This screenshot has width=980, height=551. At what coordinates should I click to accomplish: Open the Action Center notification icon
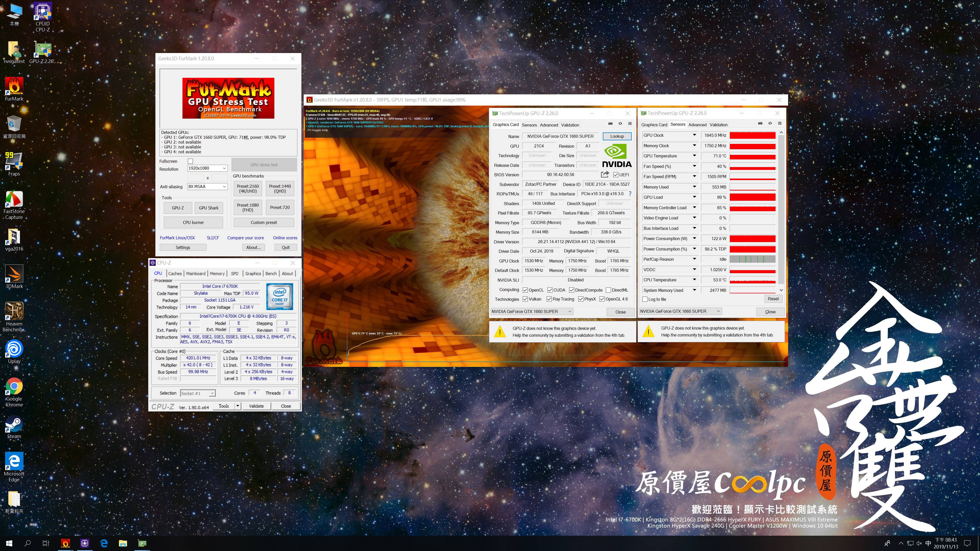click(967, 543)
